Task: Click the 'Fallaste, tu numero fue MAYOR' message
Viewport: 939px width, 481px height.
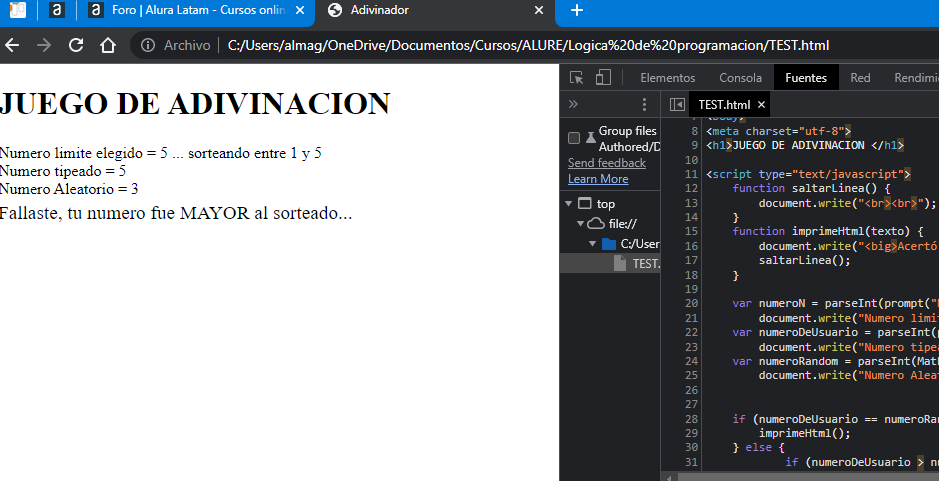Action: [176, 213]
